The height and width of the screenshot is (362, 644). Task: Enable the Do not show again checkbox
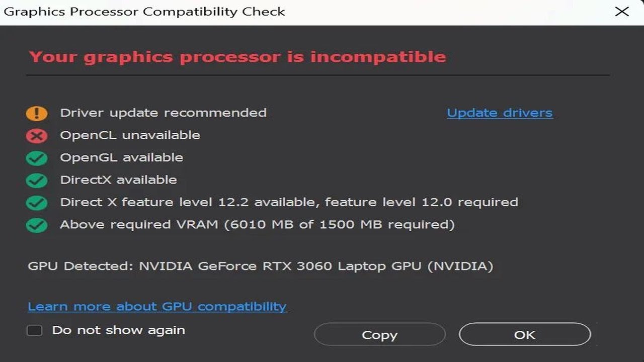[35, 330]
